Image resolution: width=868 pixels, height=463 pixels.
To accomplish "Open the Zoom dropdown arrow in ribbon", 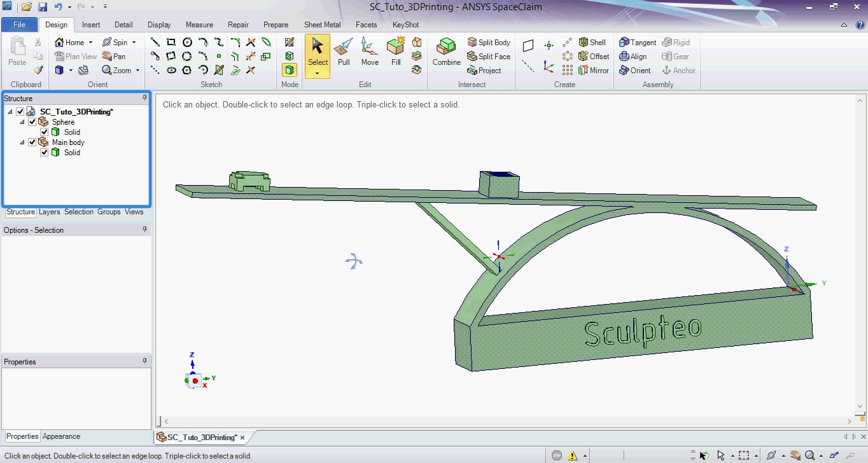I will click(x=137, y=71).
